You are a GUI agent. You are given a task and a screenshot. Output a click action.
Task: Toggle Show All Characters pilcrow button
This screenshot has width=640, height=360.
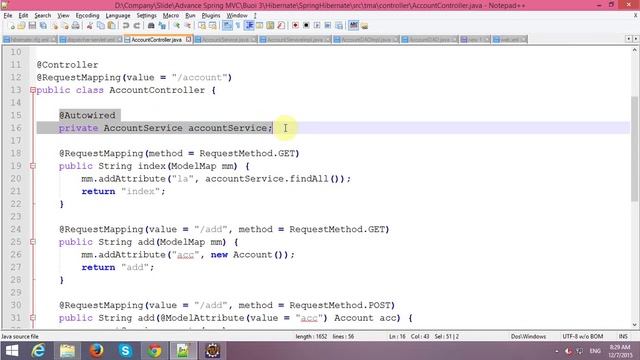pyautogui.click(x=238, y=25)
